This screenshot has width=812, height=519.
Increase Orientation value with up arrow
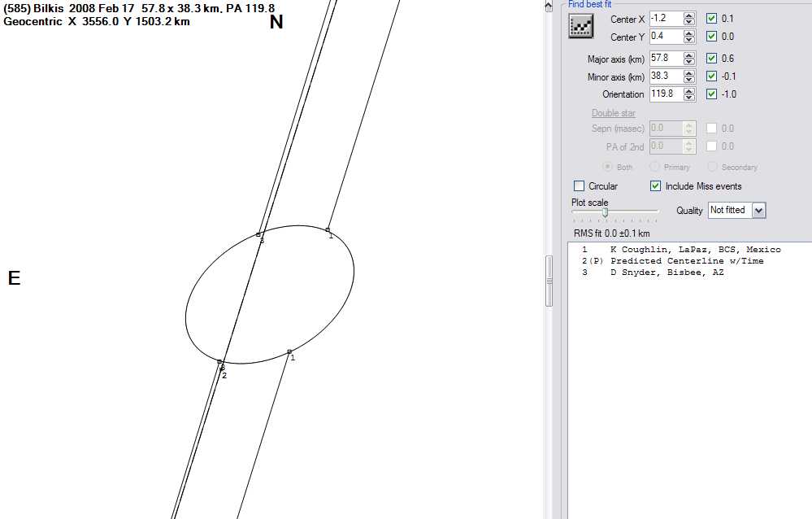[688, 91]
